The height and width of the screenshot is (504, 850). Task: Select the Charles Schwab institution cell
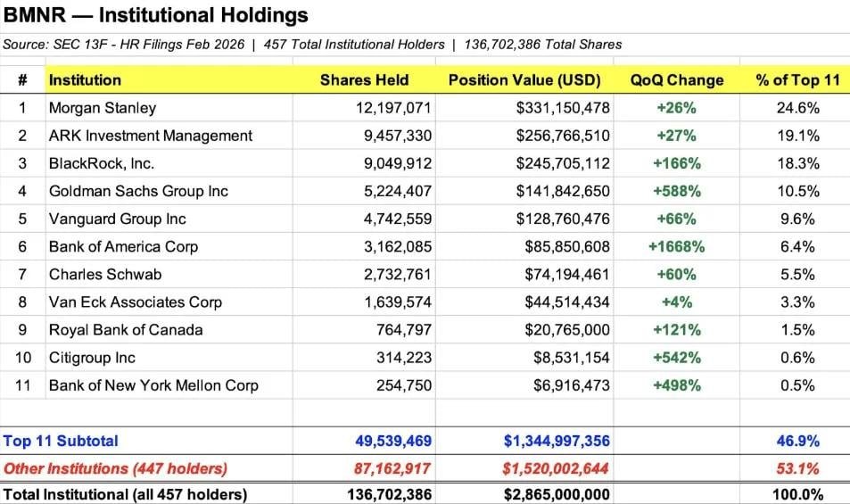tap(105, 274)
